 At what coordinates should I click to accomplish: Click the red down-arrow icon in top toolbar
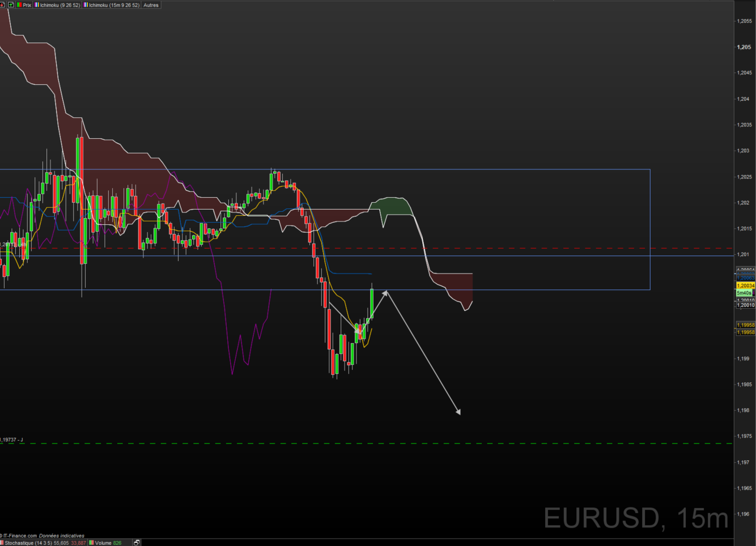click(x=2, y=5)
